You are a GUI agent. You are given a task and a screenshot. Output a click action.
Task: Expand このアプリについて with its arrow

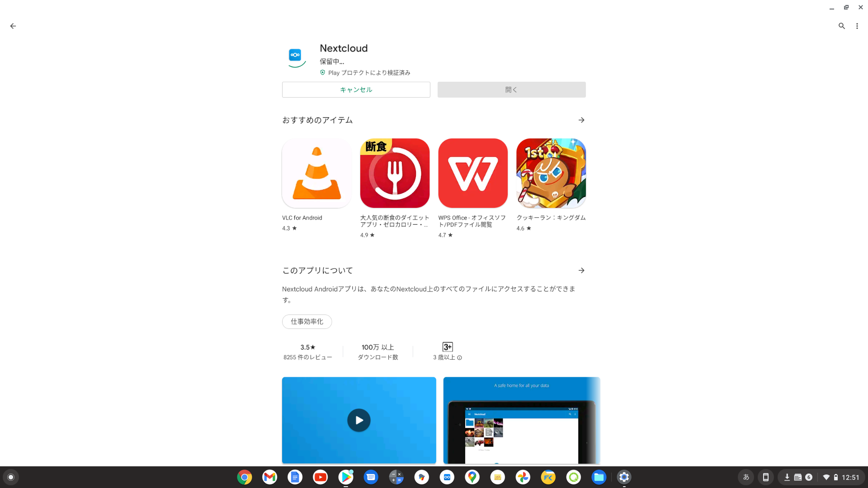click(x=581, y=271)
